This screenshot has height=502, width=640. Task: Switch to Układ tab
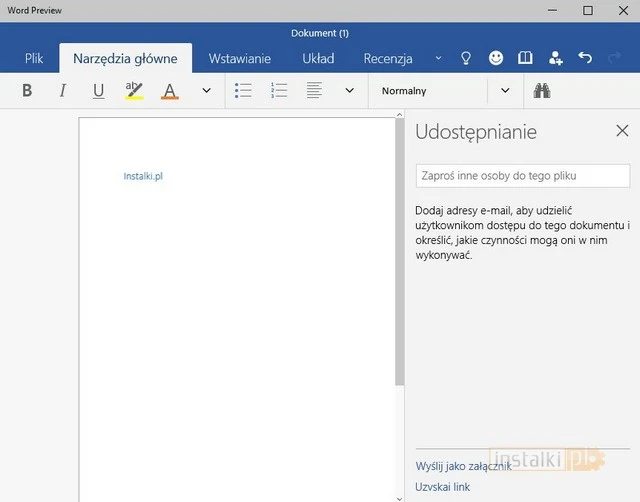coord(318,58)
